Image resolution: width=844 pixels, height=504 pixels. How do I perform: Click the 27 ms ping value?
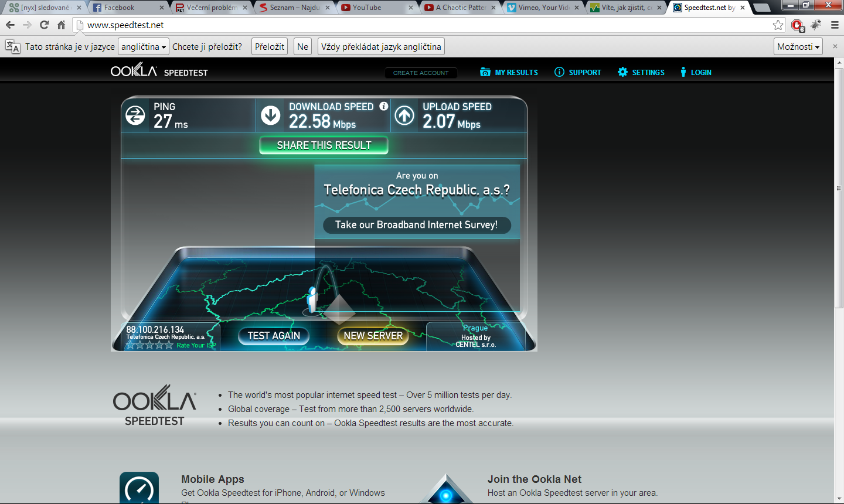tap(171, 121)
